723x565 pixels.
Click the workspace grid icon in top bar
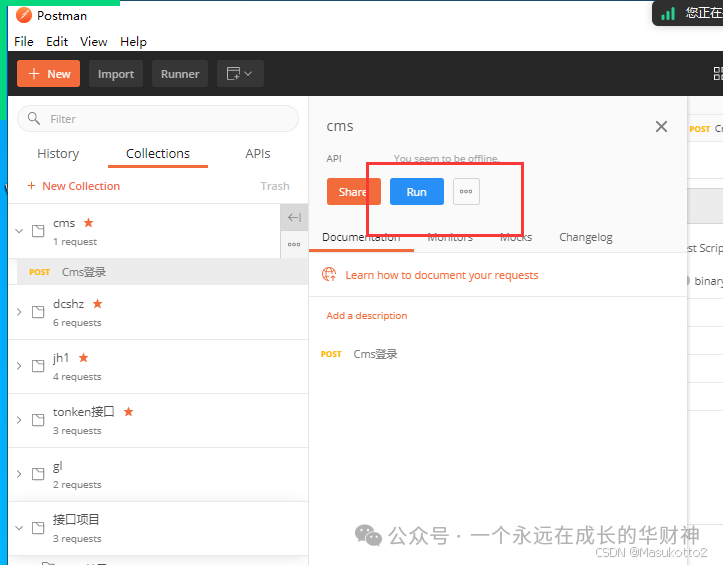718,73
